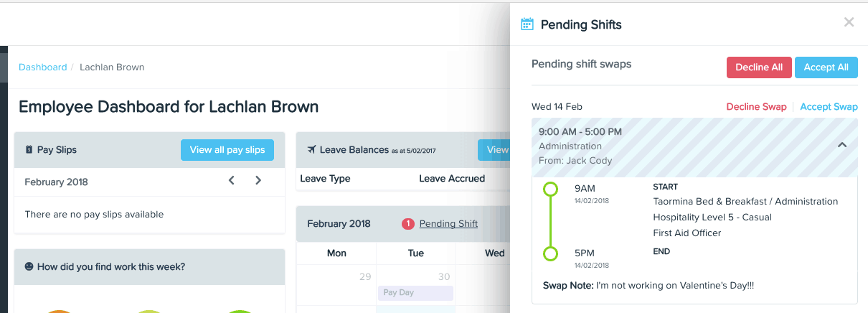Click the shift END timeline marker
Viewport: 868px width, 313px height.
[x=550, y=253]
